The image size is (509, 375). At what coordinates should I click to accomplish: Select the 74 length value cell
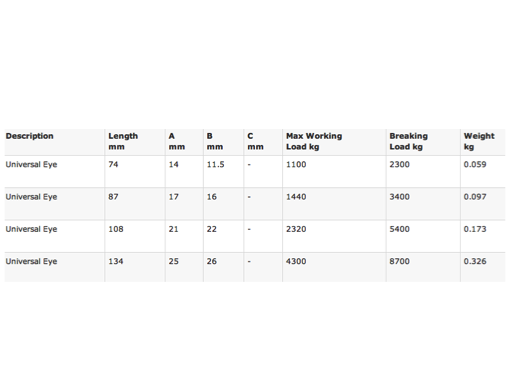pyautogui.click(x=113, y=164)
